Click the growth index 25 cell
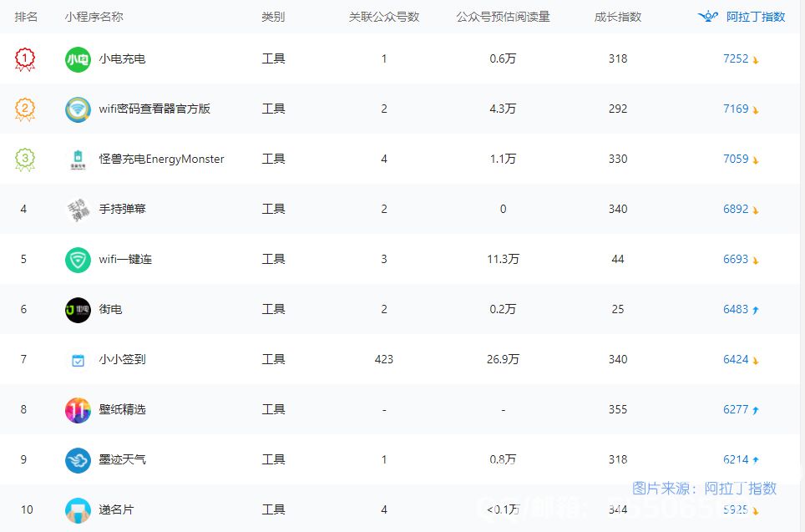 coord(618,309)
